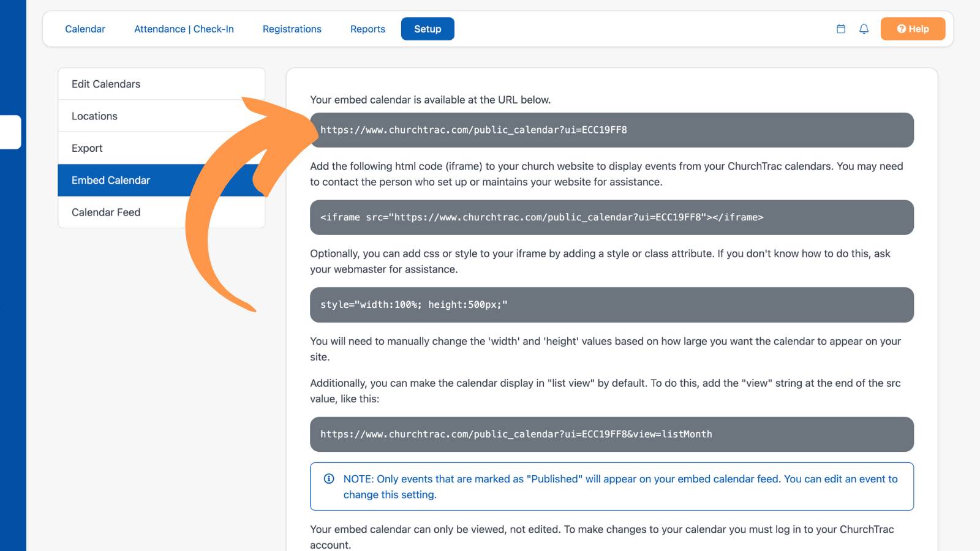The height and width of the screenshot is (551, 980).
Task: Choose Export in the sidebar
Action: (162, 148)
